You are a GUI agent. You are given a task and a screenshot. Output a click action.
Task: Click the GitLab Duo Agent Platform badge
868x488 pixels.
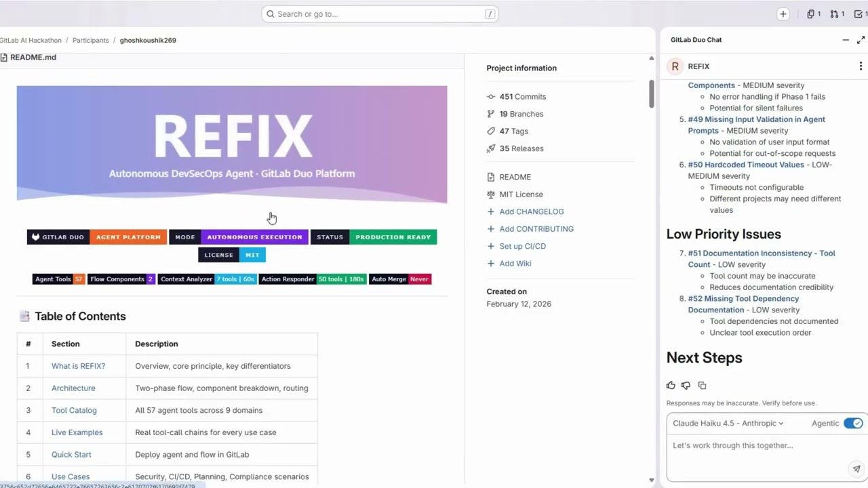pyautogui.click(x=96, y=237)
